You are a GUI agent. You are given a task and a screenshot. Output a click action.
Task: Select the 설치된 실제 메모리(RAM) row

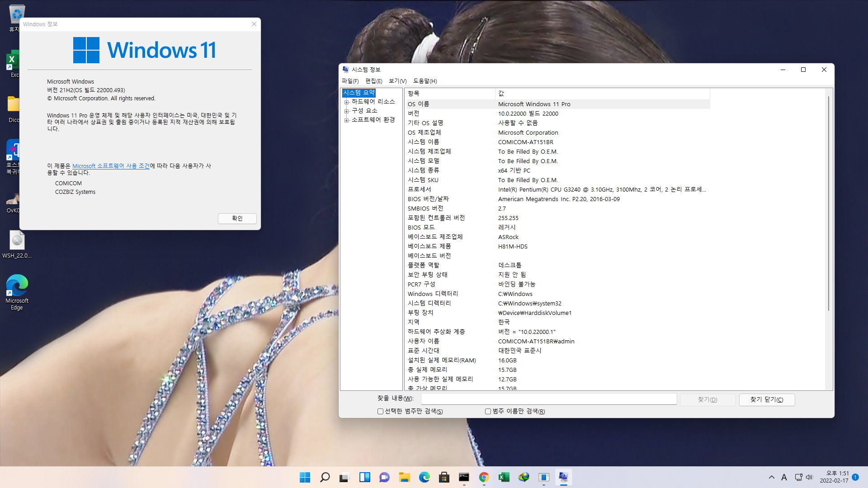(557, 360)
